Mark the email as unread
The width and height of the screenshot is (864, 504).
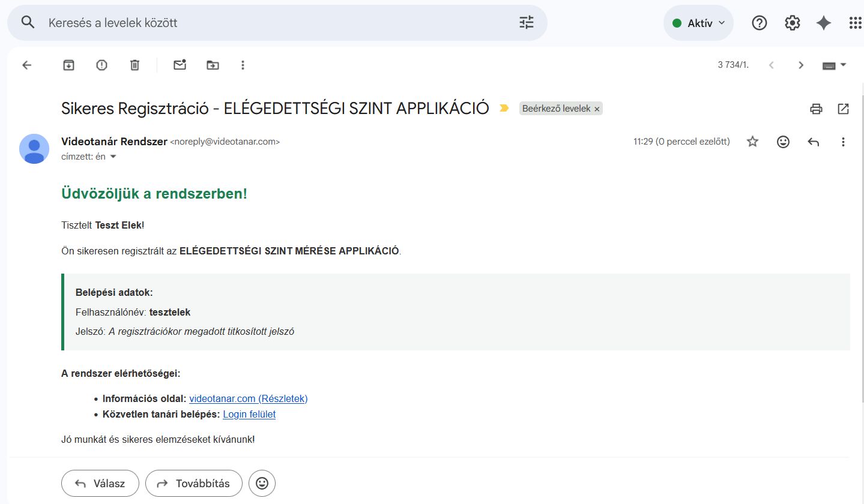(180, 65)
